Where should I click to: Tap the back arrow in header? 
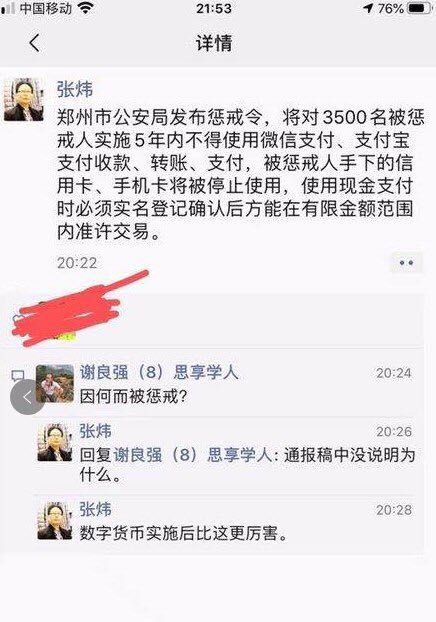35,42
